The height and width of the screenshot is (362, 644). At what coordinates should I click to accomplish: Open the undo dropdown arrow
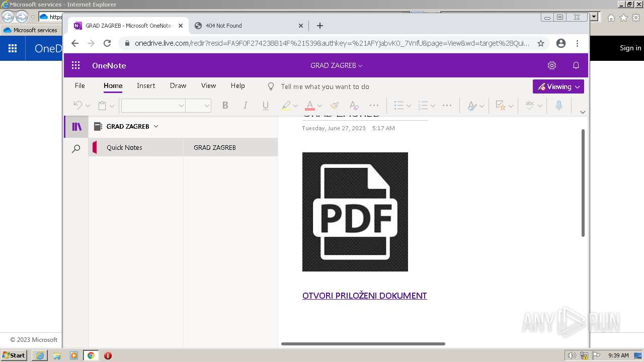[88, 106]
